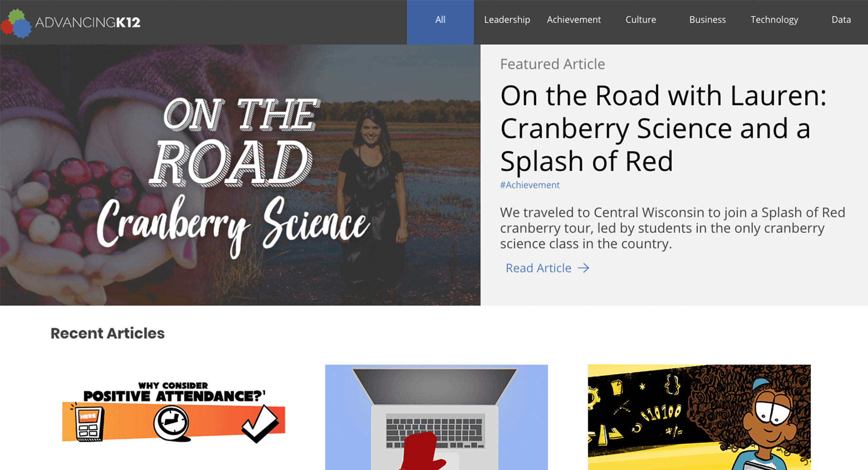Click the On the Road Cranberry Science banner image
868x470 pixels.
pyautogui.click(x=240, y=175)
